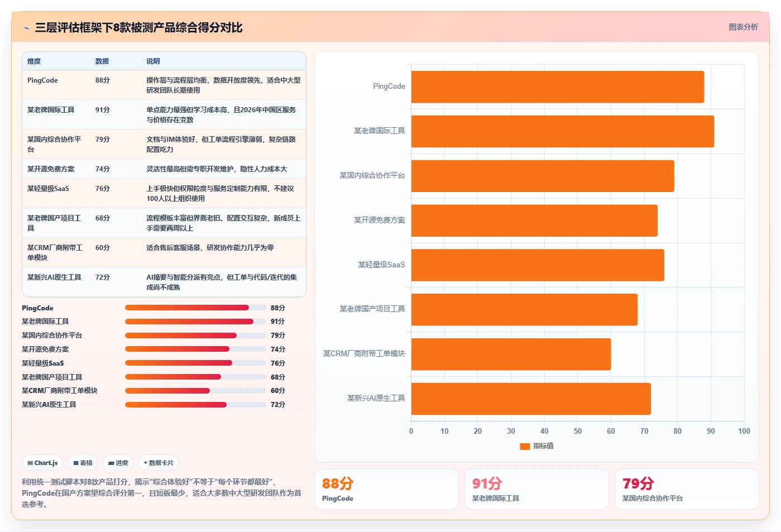Click the 76分 value in progress list
This screenshot has width=781, height=532.
[278, 363]
